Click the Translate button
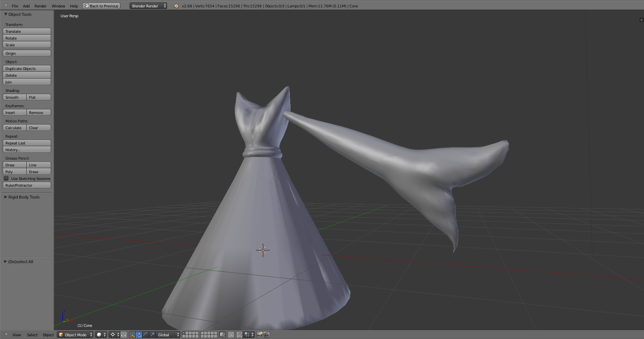Viewport: 644px width, 339px height. (27, 31)
